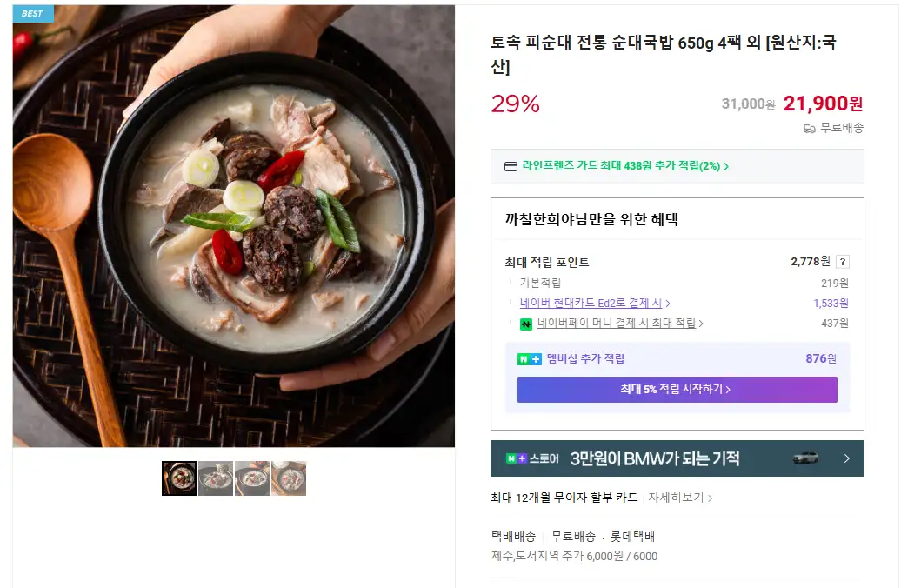Viewport: 901px width, 588px height.
Task: Click the free shipping truck icon
Action: 809,129
